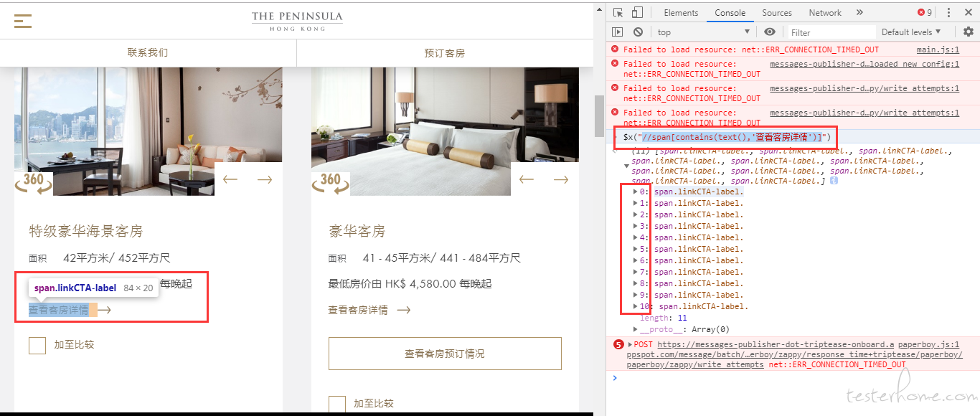Show previous photo of 特级豪华海景客房

click(230, 179)
